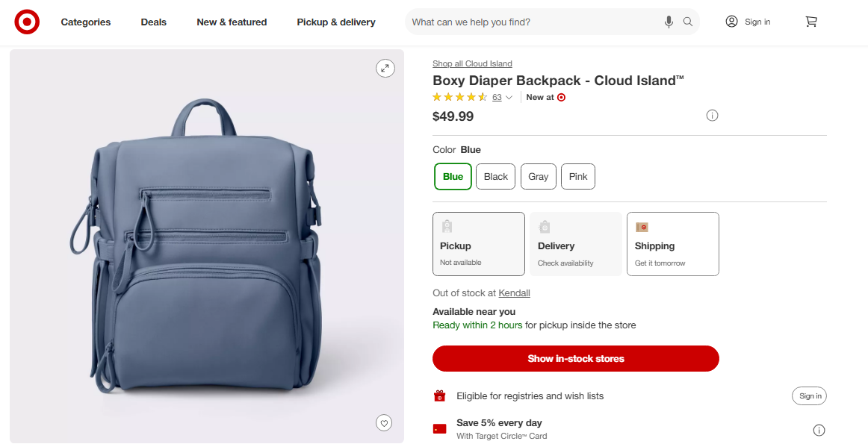Open the Categories menu

(85, 22)
